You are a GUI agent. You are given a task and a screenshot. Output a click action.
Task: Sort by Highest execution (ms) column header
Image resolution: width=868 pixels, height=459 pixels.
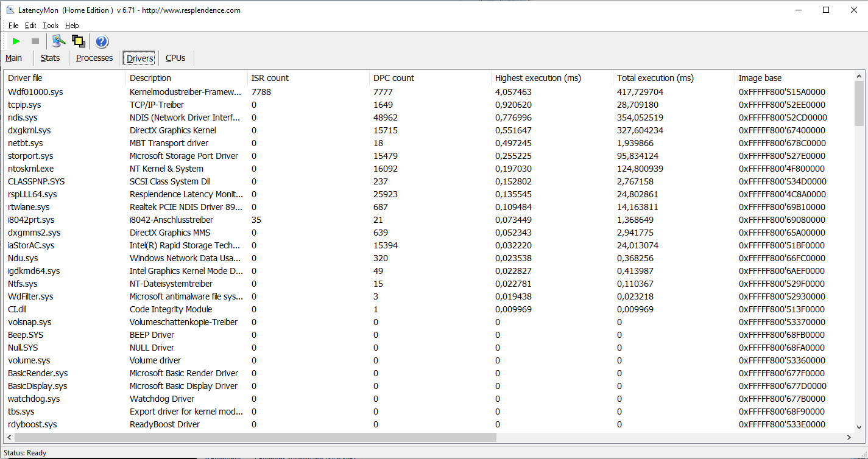(538, 78)
